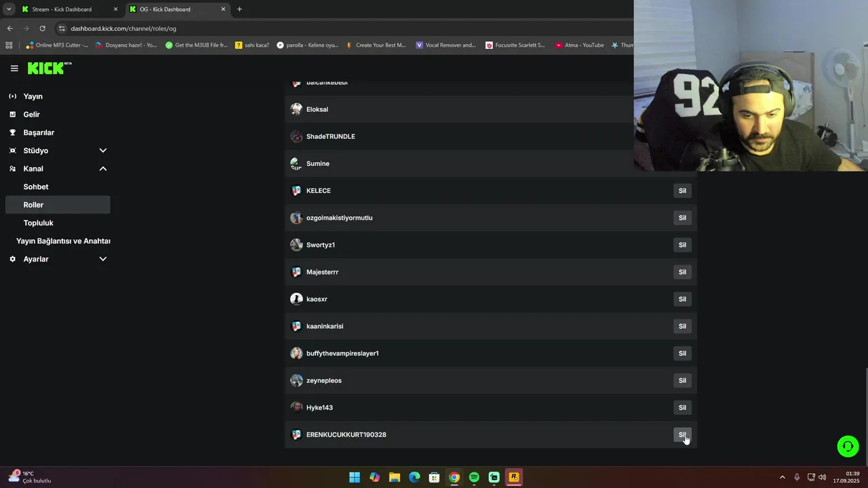Open Topluluk under Kanal
Image resolution: width=868 pixels, height=488 pixels.
point(38,223)
